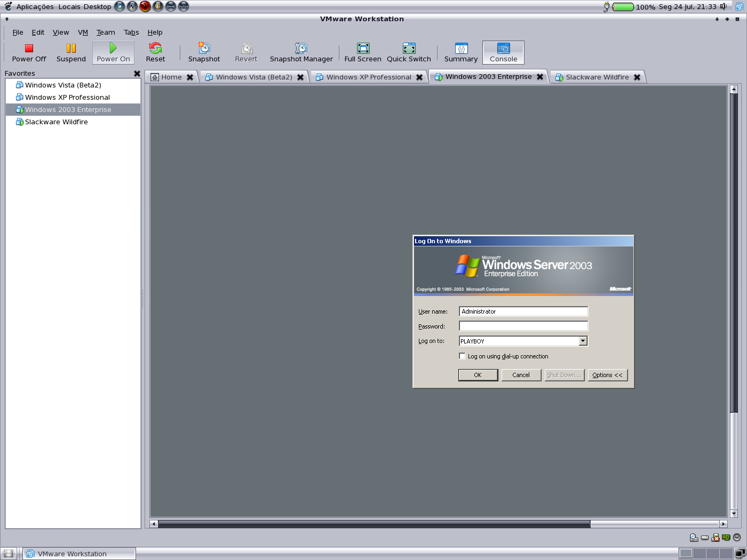747x560 pixels.
Task: Open the Locais panel menu
Action: (x=69, y=7)
